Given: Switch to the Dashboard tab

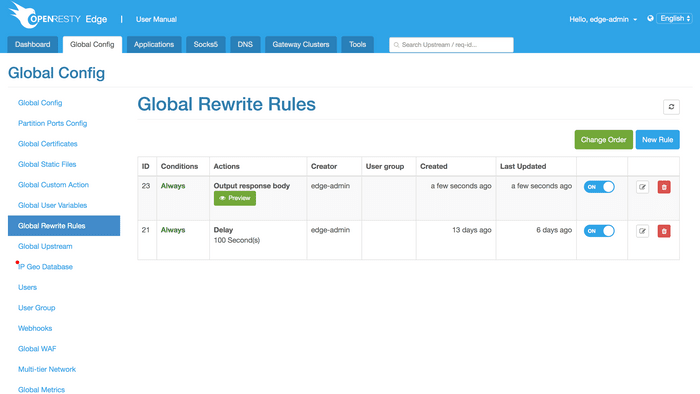Looking at the screenshot, I should point(33,45).
